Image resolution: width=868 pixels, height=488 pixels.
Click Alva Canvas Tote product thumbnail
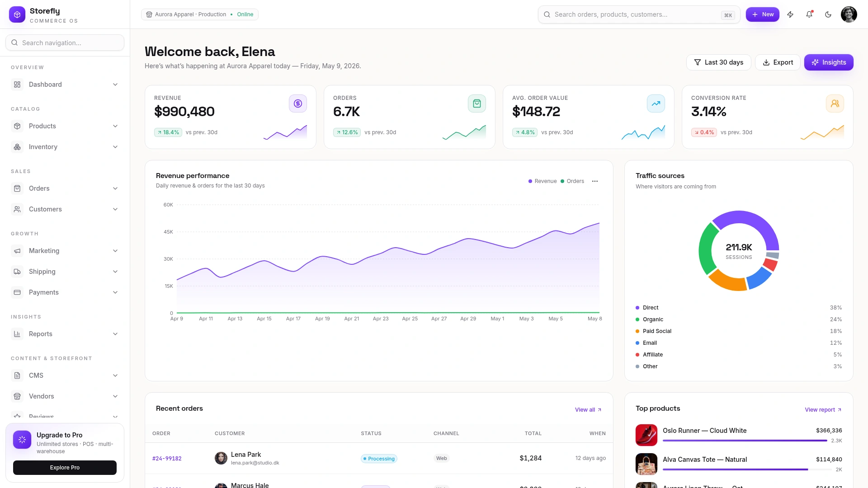pos(646,464)
